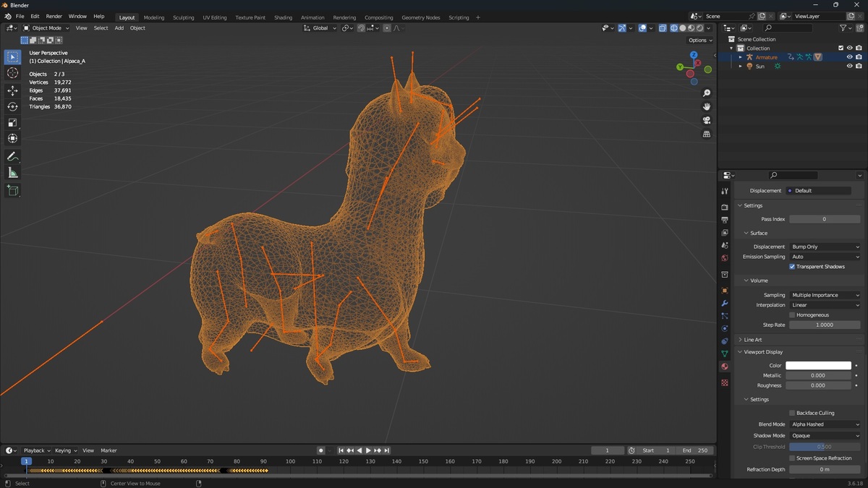Click the viewport Options button
Image resolution: width=868 pixels, height=488 pixels.
(x=699, y=40)
